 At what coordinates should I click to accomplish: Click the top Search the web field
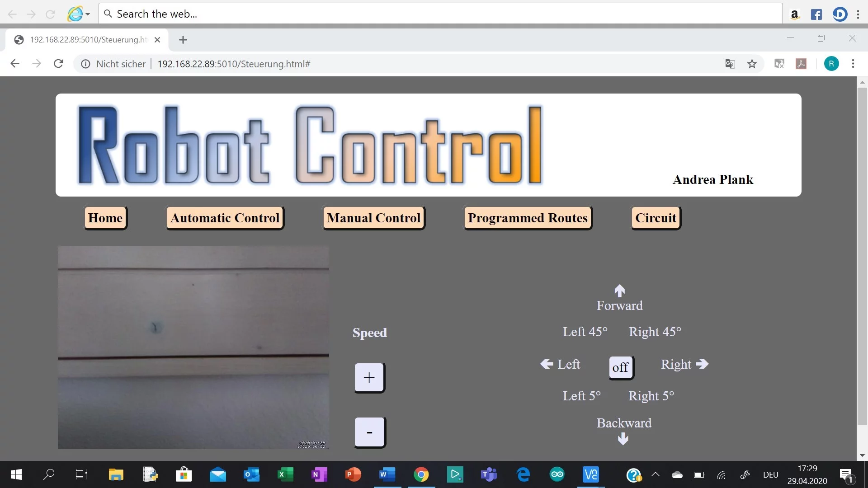pos(441,14)
